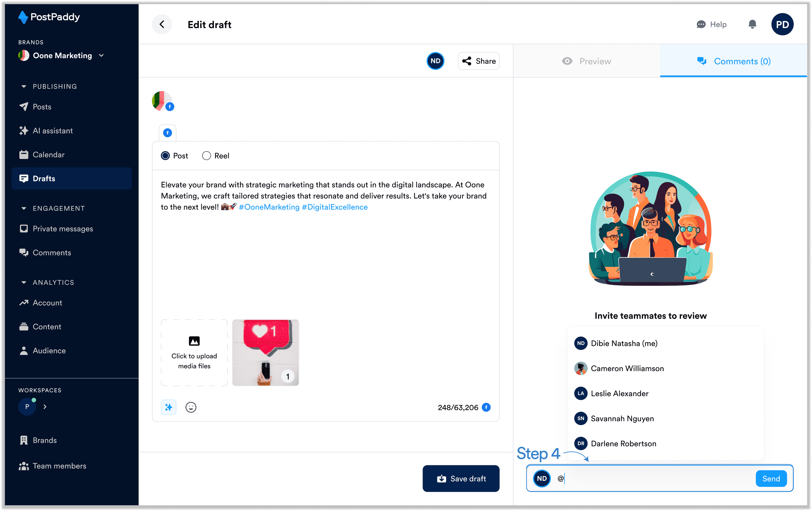Expand the Oone Marketing brand dropdown
This screenshot has width=812, height=511.
[101, 56]
